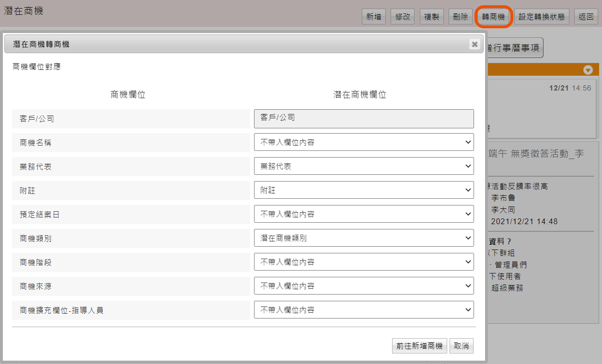Collapse the orange panel arrow icon
This screenshot has height=364, width=602.
click(x=588, y=70)
